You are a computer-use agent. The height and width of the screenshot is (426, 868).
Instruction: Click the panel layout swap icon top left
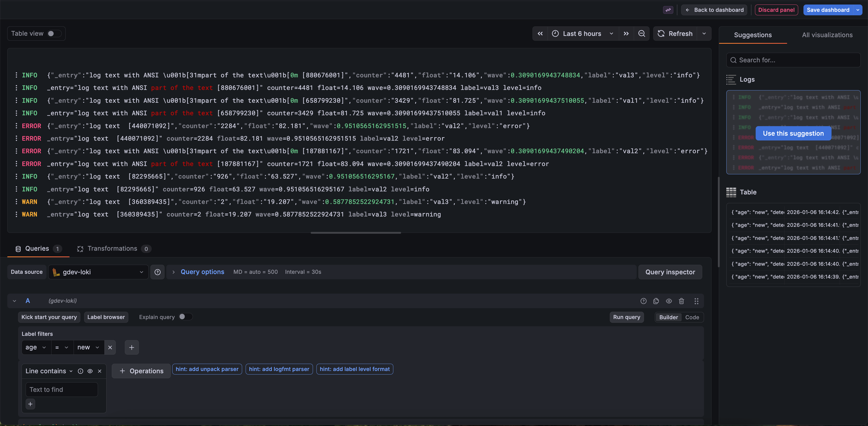[x=668, y=10]
